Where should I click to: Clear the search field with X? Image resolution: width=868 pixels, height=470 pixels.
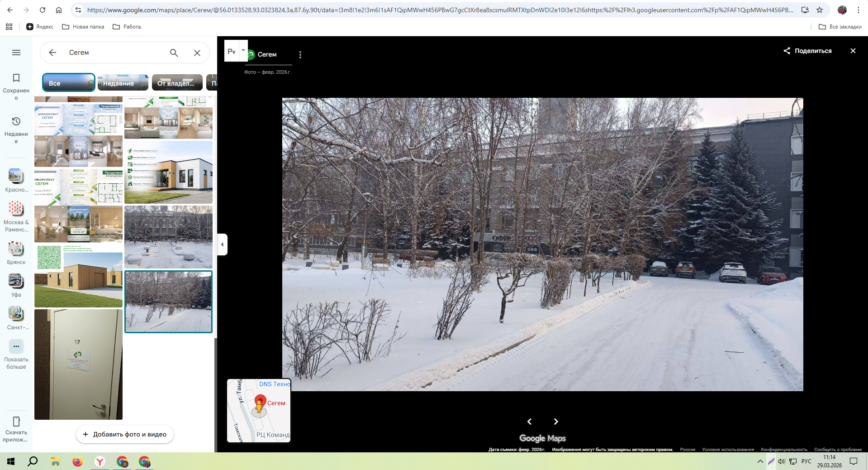coord(197,53)
